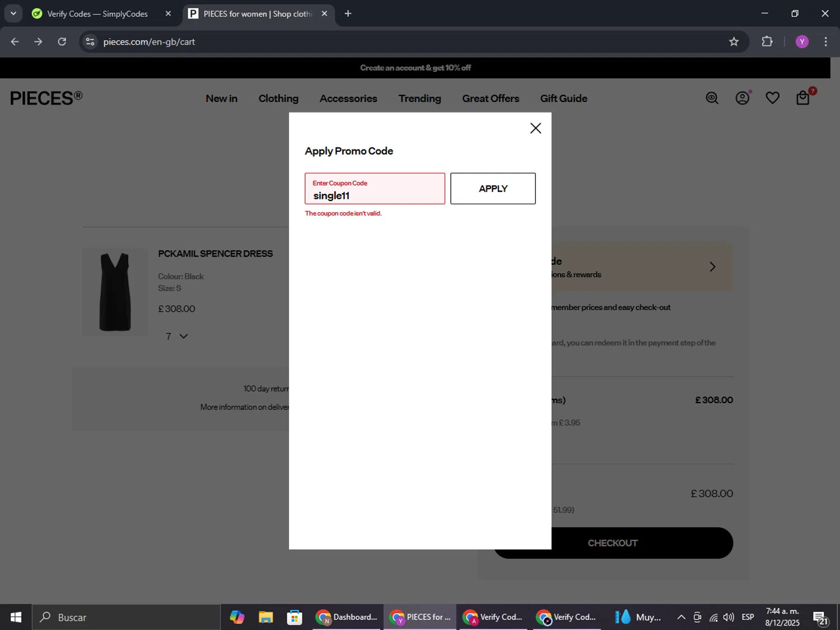This screenshot has width=840, height=630.
Task: Focus the Enter Coupon Code field
Action: coord(375,189)
